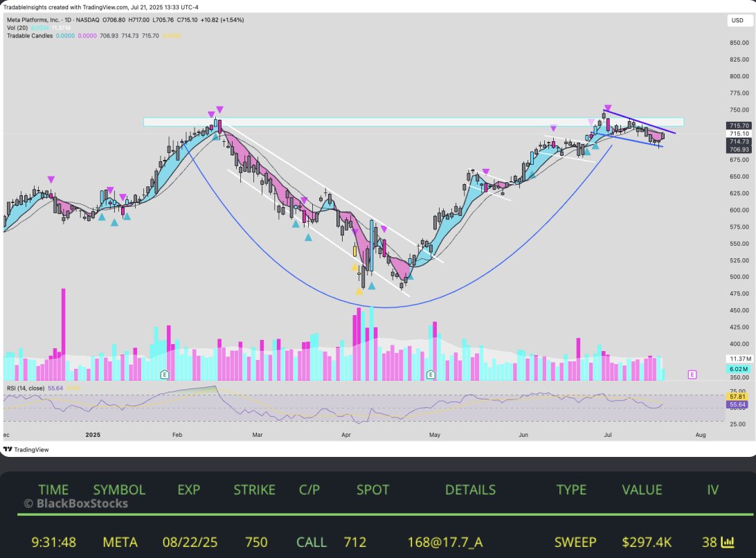Click the TradingView logo below the chart

tap(26, 449)
